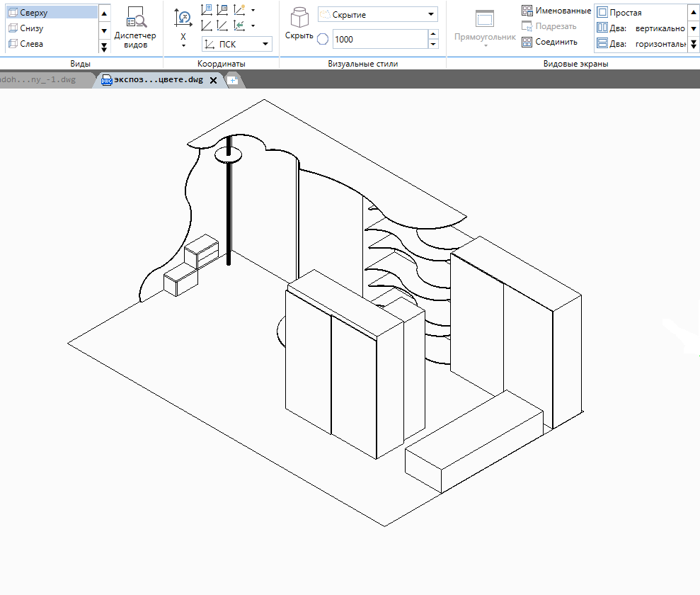Select the Сверху view
Image resolution: width=700 pixels, height=595 pixels.
pos(52,13)
